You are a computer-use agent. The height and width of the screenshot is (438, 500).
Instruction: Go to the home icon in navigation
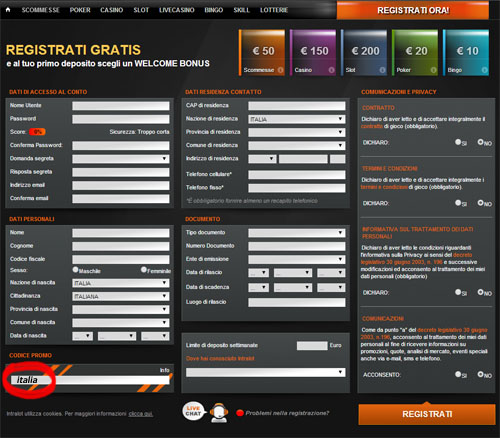(x=8, y=10)
